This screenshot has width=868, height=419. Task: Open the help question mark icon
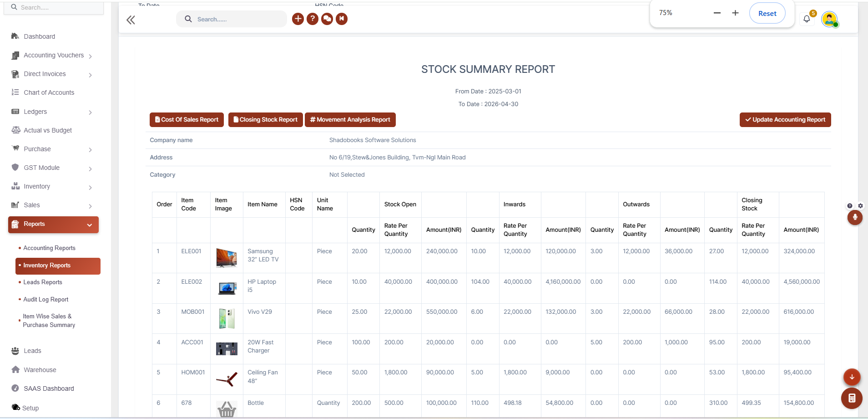313,19
